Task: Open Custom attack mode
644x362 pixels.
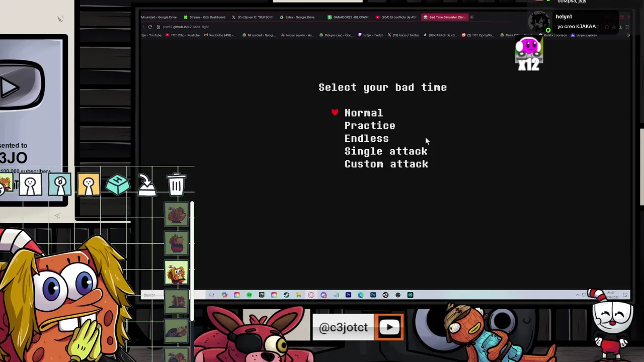Action: pos(386,164)
